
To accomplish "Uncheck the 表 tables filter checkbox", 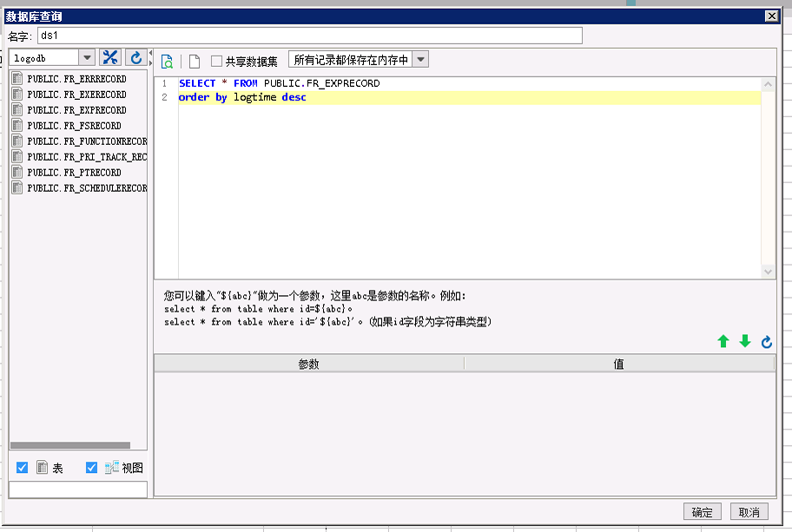I will pyautogui.click(x=22, y=468).
